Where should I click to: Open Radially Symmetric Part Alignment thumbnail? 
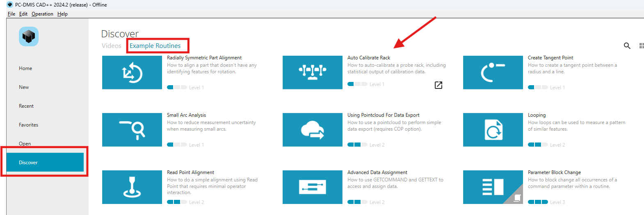click(x=132, y=72)
